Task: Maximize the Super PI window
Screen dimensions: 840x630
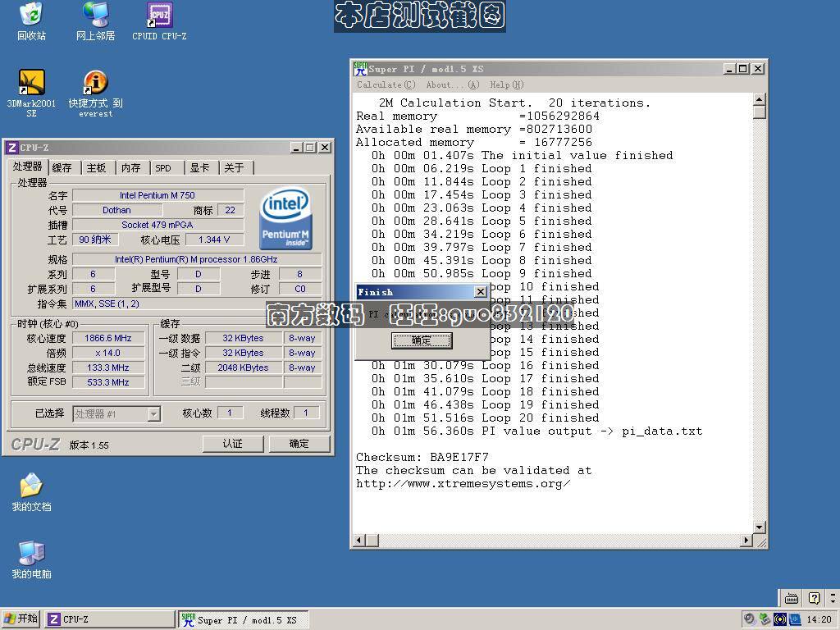Action: coord(742,69)
